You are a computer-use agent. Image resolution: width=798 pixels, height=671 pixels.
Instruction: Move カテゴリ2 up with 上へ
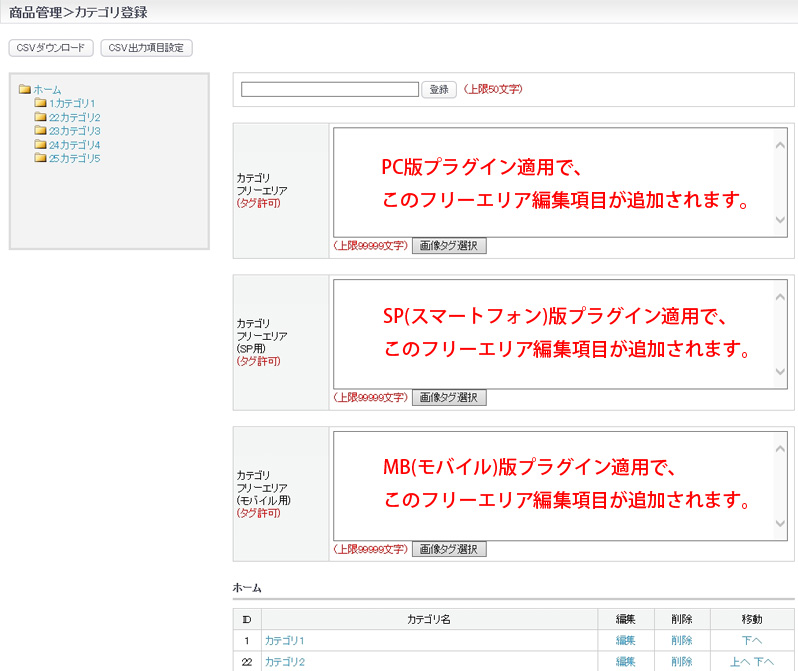coord(740,662)
